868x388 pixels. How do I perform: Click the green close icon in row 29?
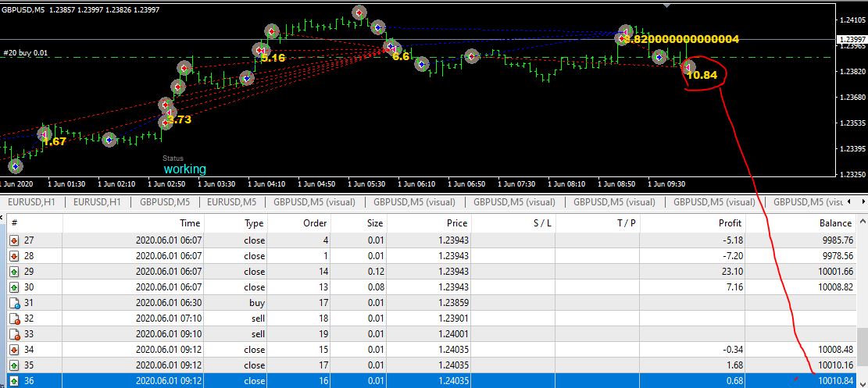(14, 271)
